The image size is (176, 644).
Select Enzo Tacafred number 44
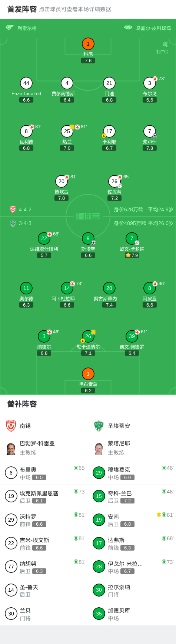[26, 83]
